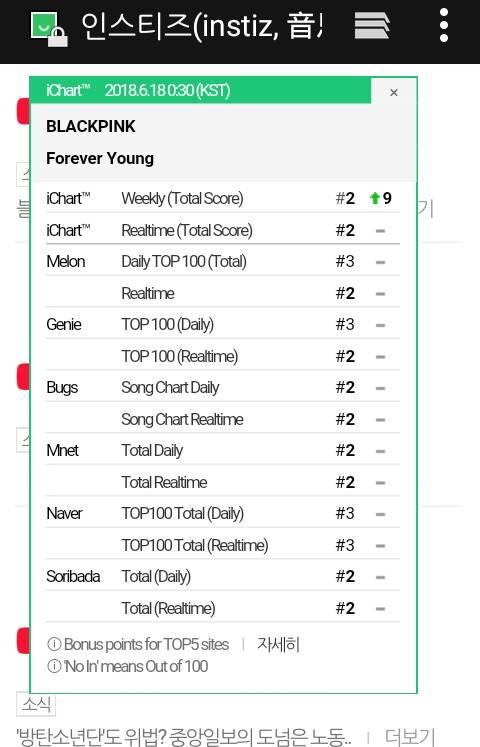Tap the info icon beside 'No In' note
This screenshot has height=747, width=480.
[54, 666]
